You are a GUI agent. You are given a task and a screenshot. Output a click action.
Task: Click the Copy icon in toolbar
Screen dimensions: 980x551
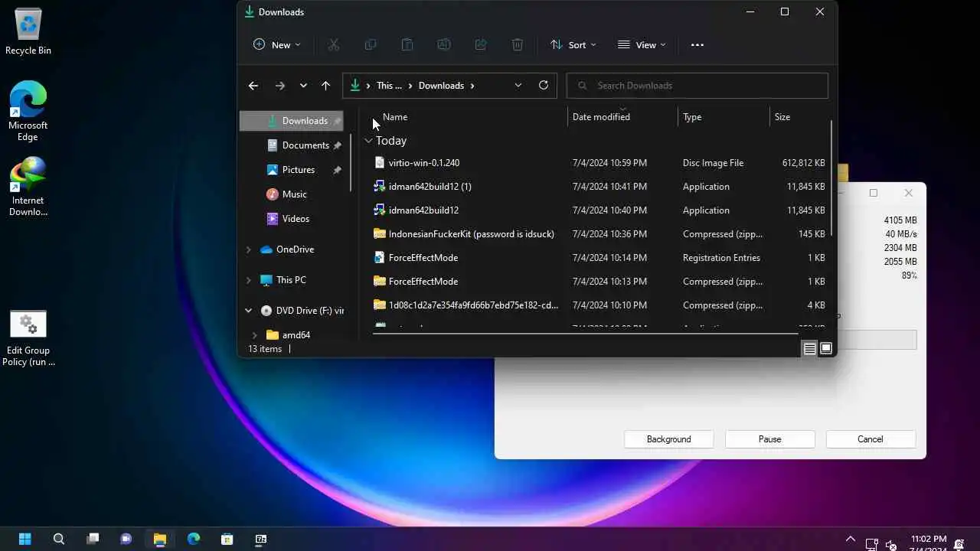371,45
